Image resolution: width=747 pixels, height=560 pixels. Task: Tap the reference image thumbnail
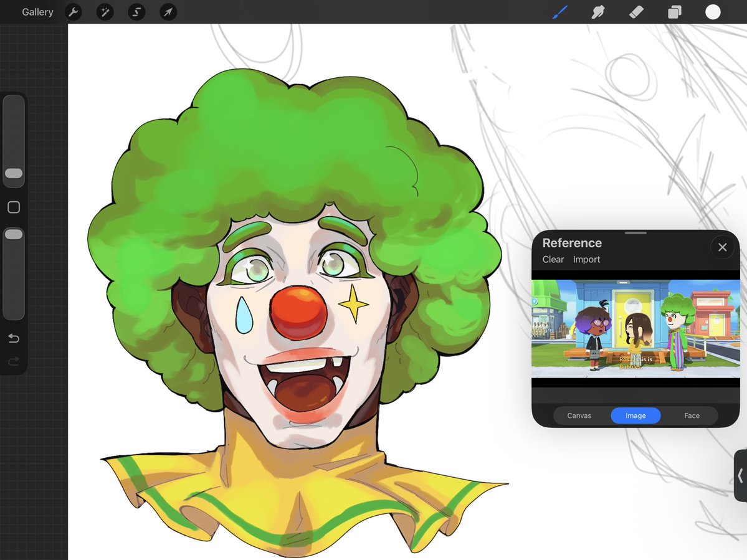pyautogui.click(x=635, y=328)
